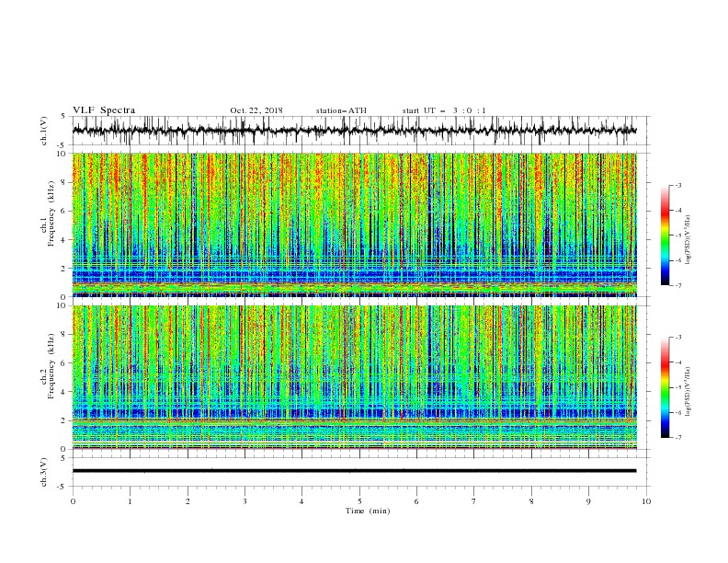The height and width of the screenshot is (563, 728).
Task: Click the "station=ATH" header label
Action: (341, 110)
